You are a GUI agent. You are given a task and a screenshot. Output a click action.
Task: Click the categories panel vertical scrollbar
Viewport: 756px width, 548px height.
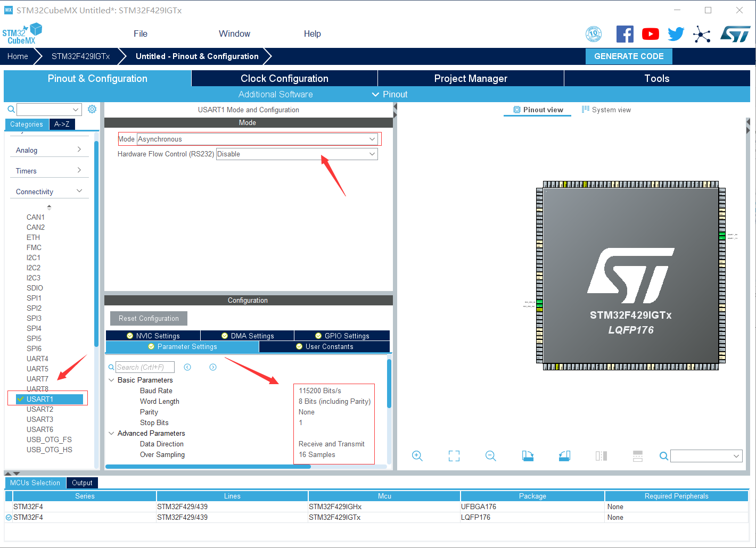pyautogui.click(x=96, y=244)
